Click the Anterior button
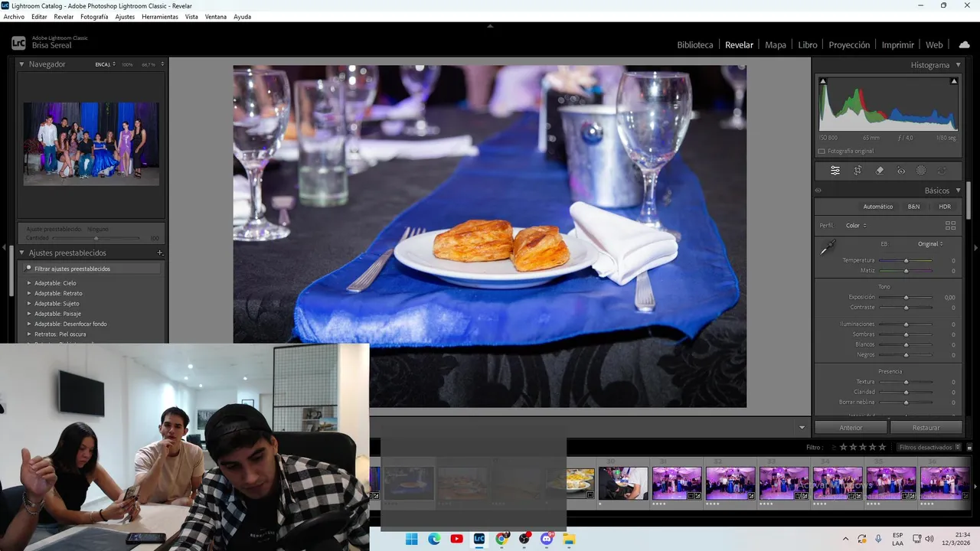This screenshot has width=980, height=551. click(851, 428)
